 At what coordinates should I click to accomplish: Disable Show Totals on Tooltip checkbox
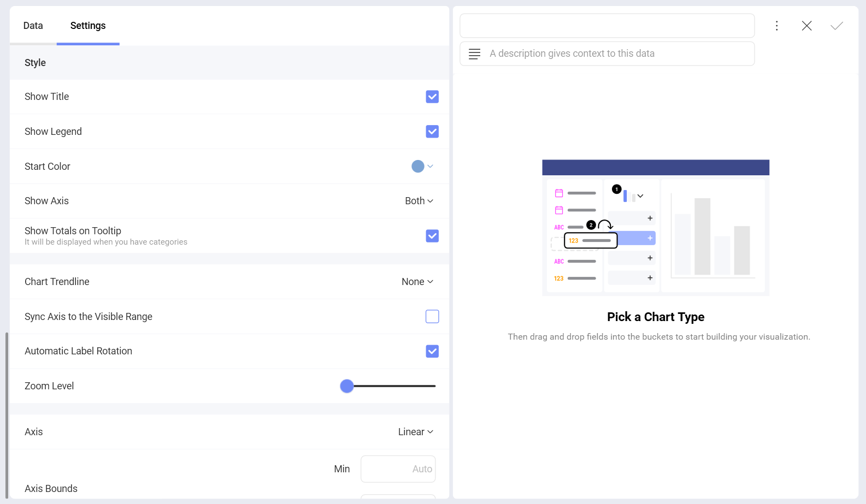click(x=432, y=236)
